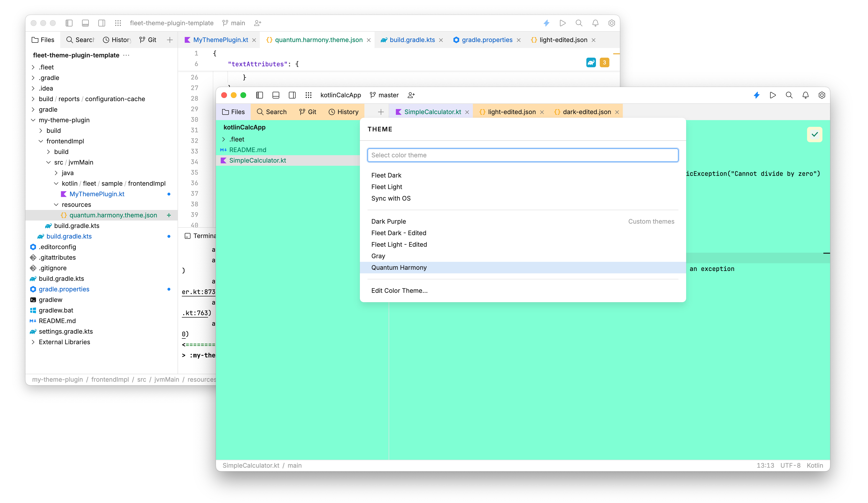Click the Run button in the toolbar
The height and width of the screenshot is (503, 868).
773,95
